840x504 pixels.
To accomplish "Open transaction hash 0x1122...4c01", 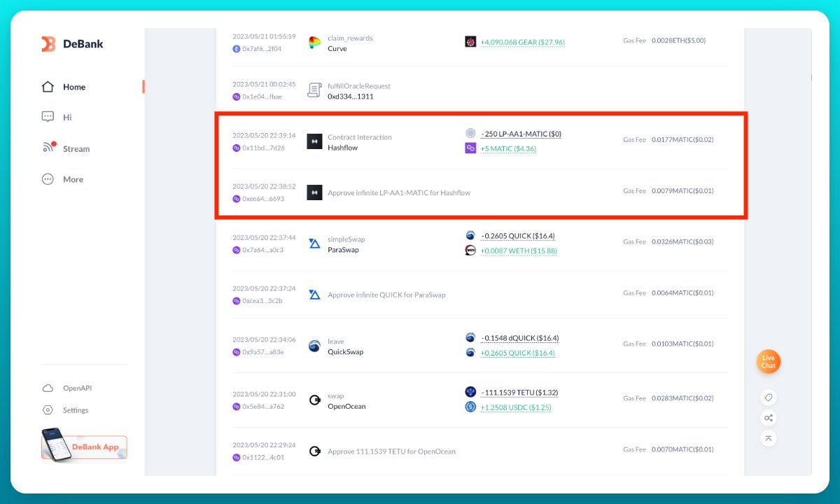I will pyautogui.click(x=263, y=458).
